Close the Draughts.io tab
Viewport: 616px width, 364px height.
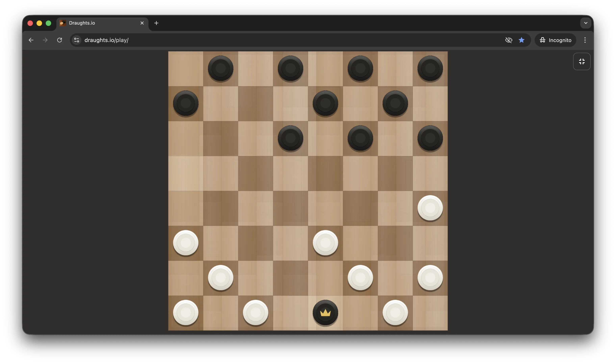[x=142, y=23]
